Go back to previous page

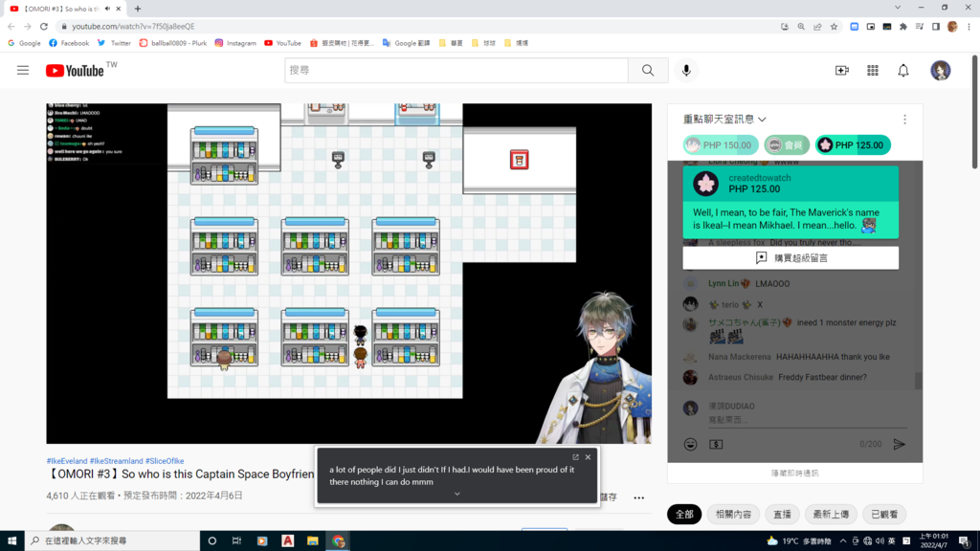point(11,26)
